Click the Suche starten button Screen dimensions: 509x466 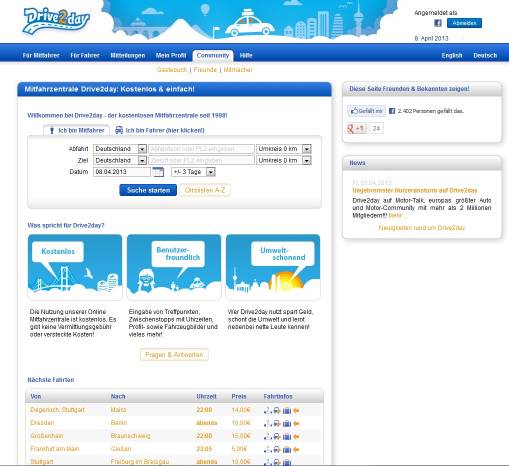click(148, 190)
